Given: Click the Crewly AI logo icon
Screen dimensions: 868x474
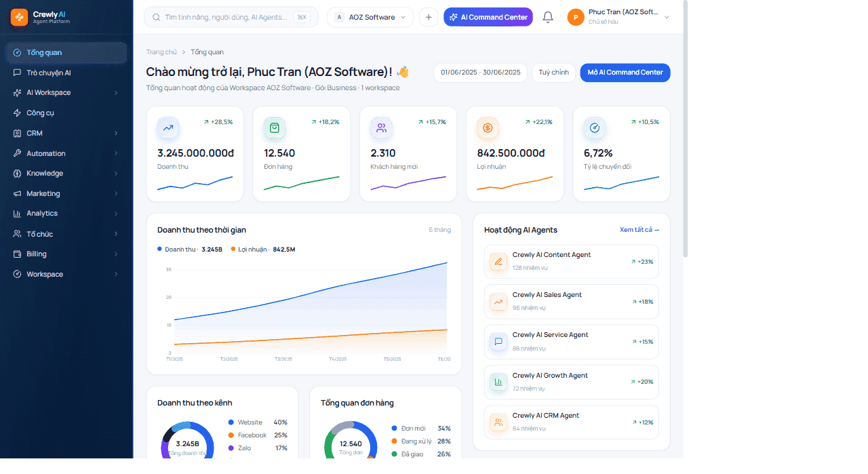Looking at the screenshot, I should pyautogui.click(x=20, y=17).
